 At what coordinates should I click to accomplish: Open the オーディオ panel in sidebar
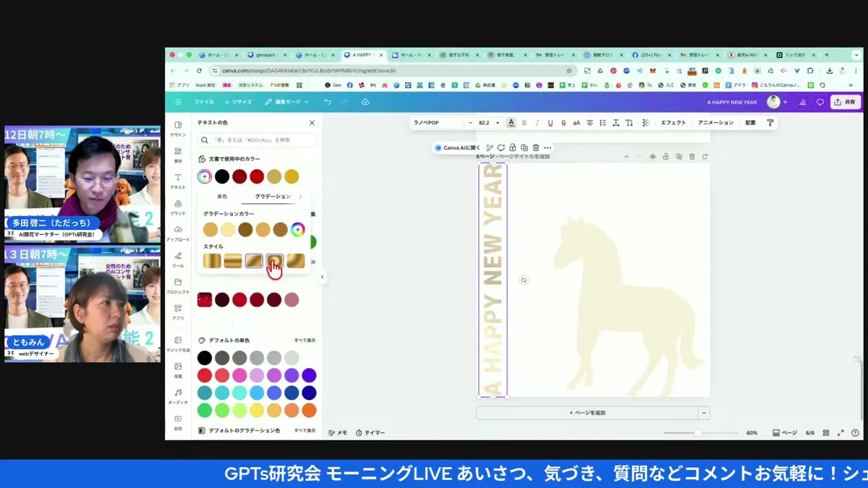(x=178, y=396)
